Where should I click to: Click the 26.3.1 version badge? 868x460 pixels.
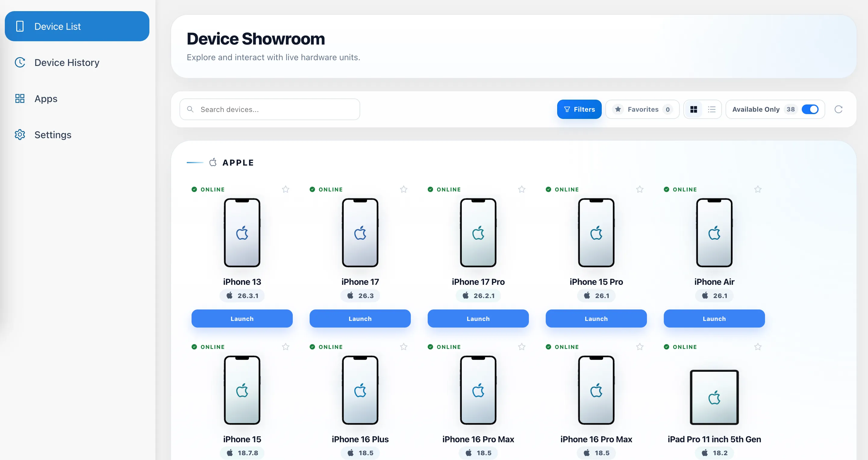tap(242, 296)
